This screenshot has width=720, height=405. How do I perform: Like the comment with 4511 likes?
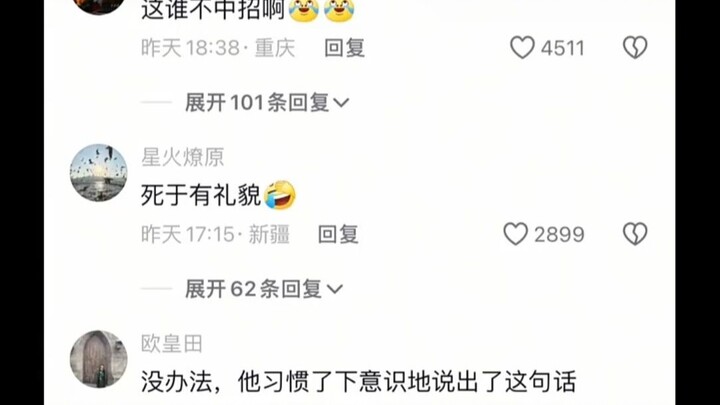tap(523, 47)
